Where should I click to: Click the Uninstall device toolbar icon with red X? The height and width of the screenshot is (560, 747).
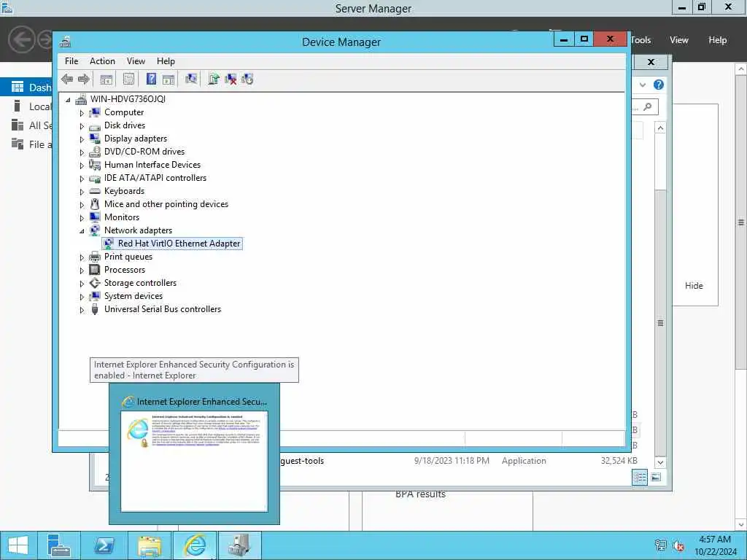[231, 79]
